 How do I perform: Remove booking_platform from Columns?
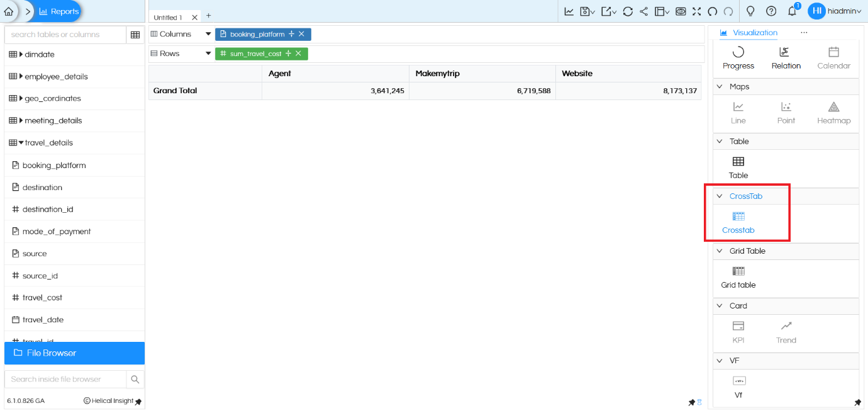(302, 34)
